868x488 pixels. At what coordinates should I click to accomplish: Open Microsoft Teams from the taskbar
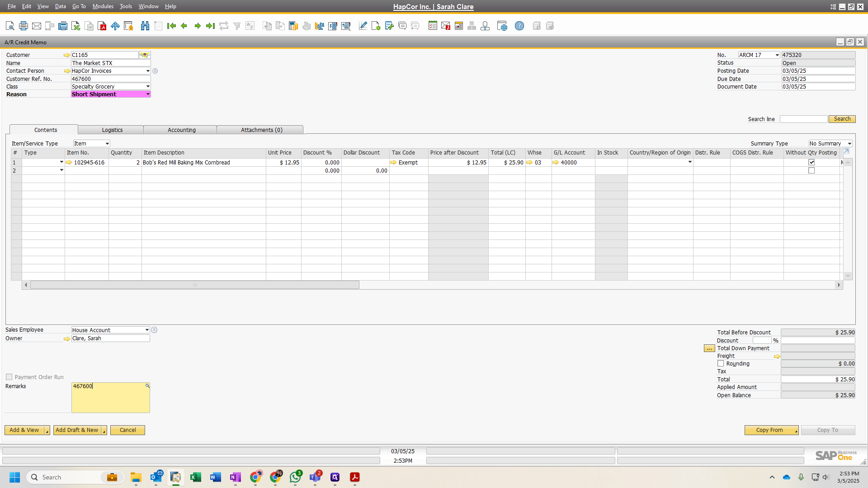pos(315,477)
